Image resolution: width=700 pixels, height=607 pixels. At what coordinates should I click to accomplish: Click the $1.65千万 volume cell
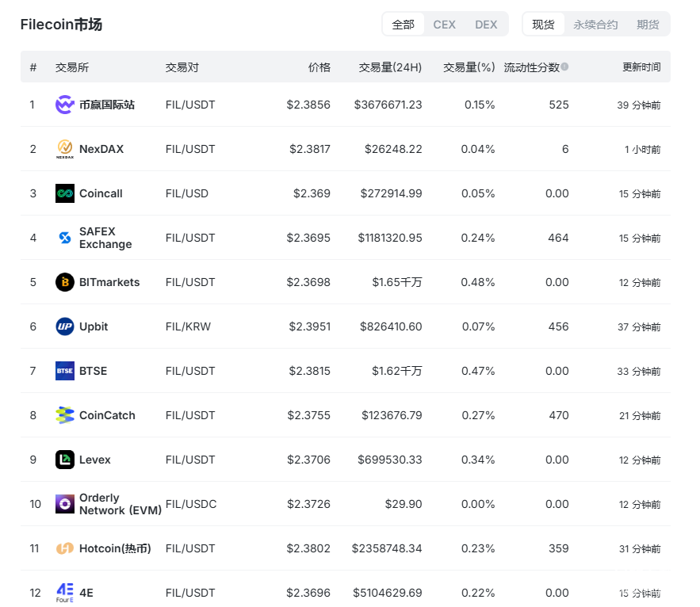pyautogui.click(x=397, y=282)
